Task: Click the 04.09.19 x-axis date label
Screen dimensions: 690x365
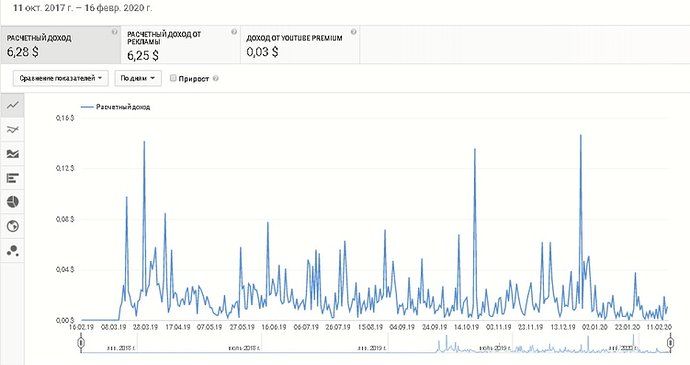Action: [402, 327]
